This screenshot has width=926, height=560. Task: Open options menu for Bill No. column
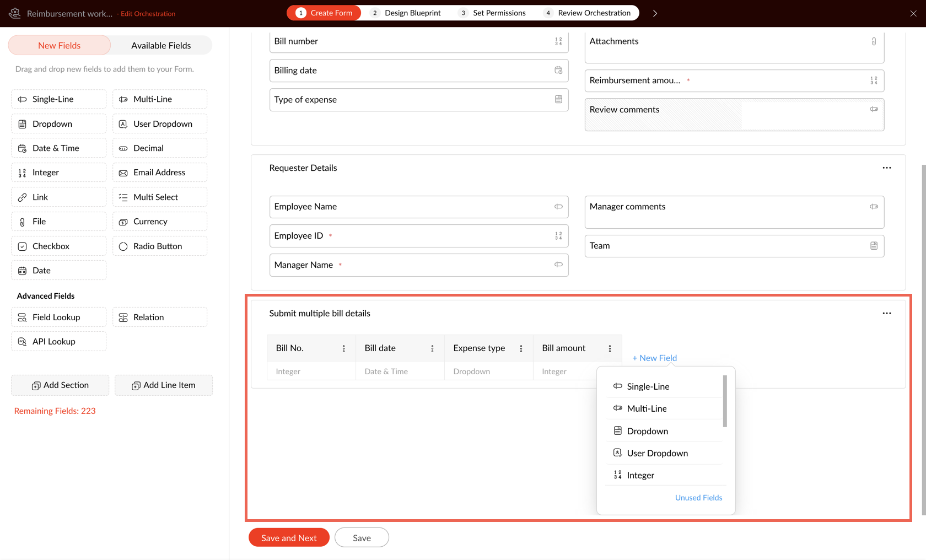343,348
